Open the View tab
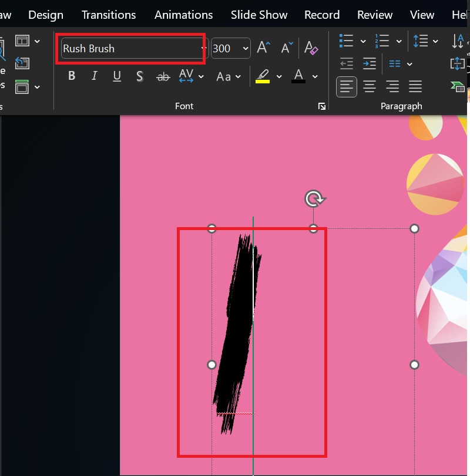The height and width of the screenshot is (476, 470). pyautogui.click(x=422, y=15)
